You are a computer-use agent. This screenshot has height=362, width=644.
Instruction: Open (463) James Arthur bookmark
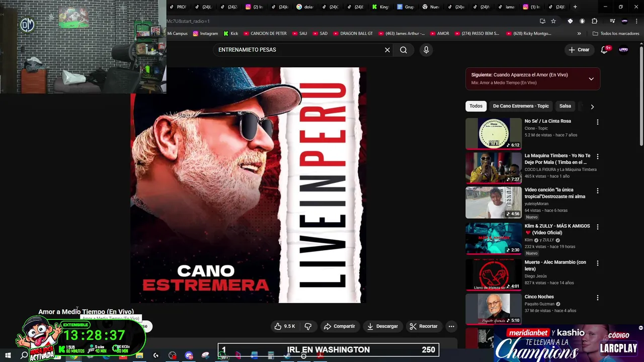tap(401, 34)
